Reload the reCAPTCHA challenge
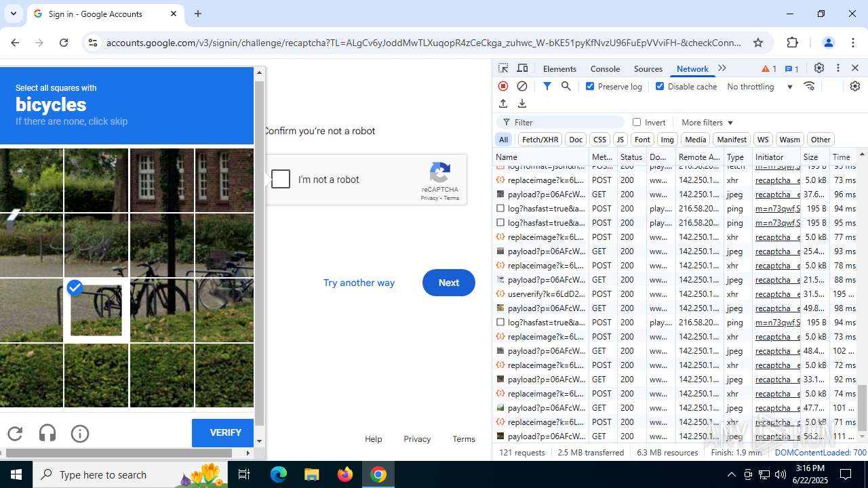This screenshot has height=488, width=868. coord(15,433)
